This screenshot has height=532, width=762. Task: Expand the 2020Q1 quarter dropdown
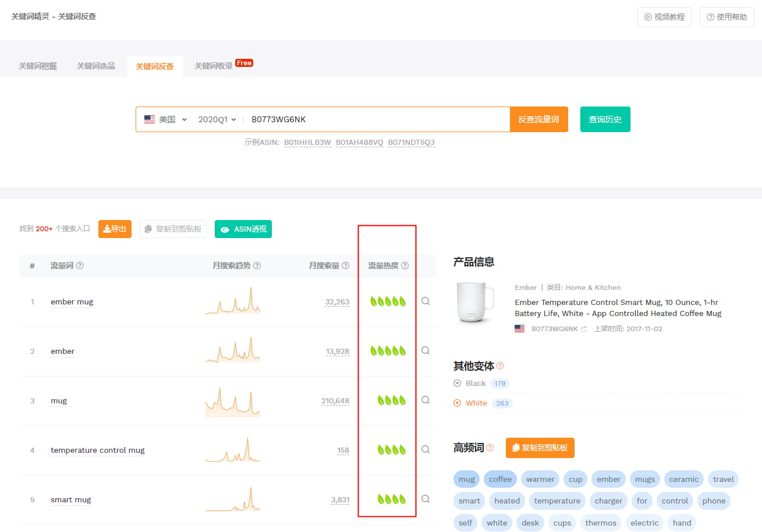click(217, 119)
